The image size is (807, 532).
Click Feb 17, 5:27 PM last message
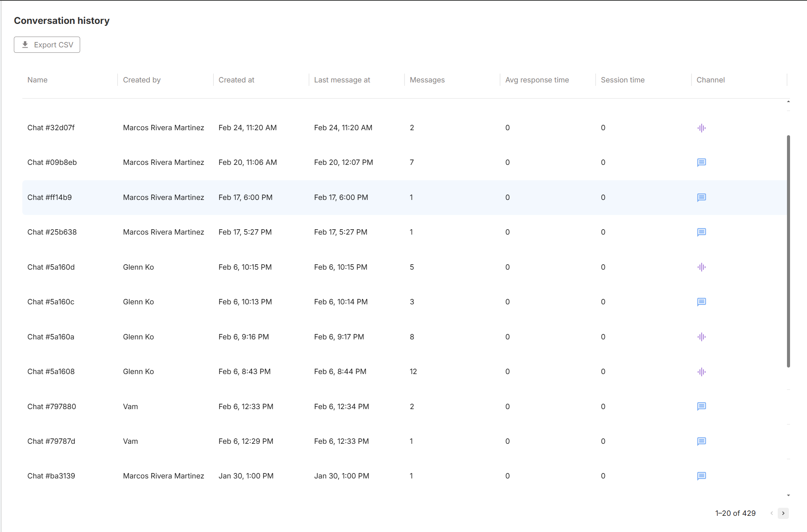341,232
